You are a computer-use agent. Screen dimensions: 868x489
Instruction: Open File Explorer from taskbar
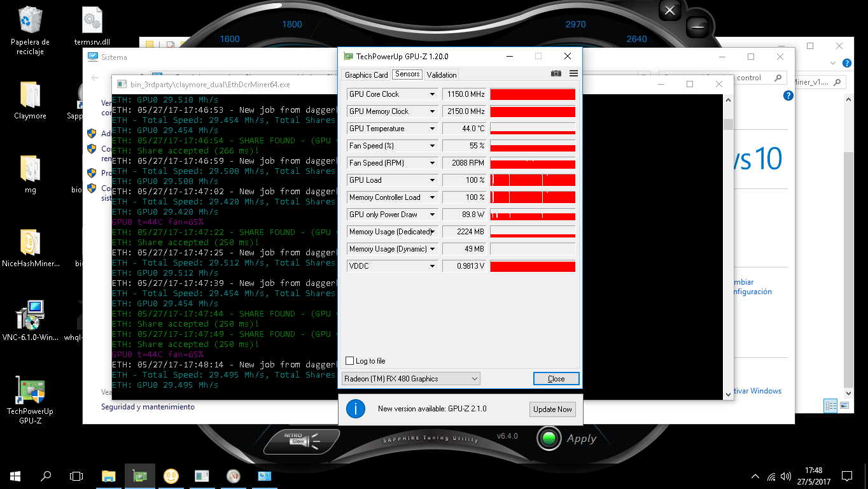[109, 476]
